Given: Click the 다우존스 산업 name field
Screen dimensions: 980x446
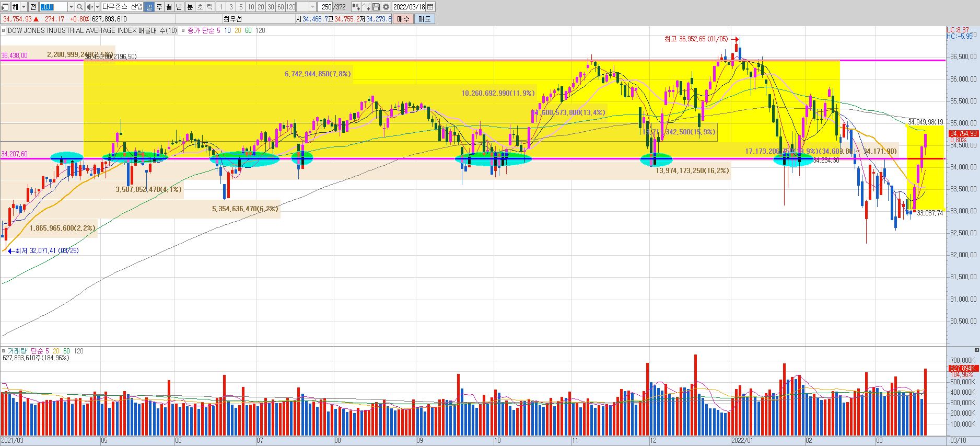Looking at the screenshot, I should click(122, 7).
